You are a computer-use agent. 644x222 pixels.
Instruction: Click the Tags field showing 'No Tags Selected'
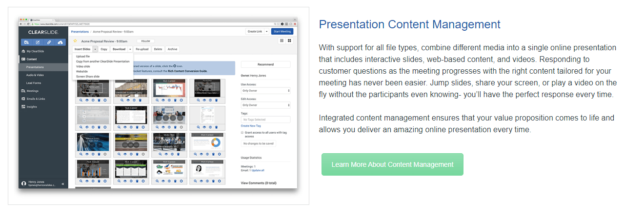(266, 120)
